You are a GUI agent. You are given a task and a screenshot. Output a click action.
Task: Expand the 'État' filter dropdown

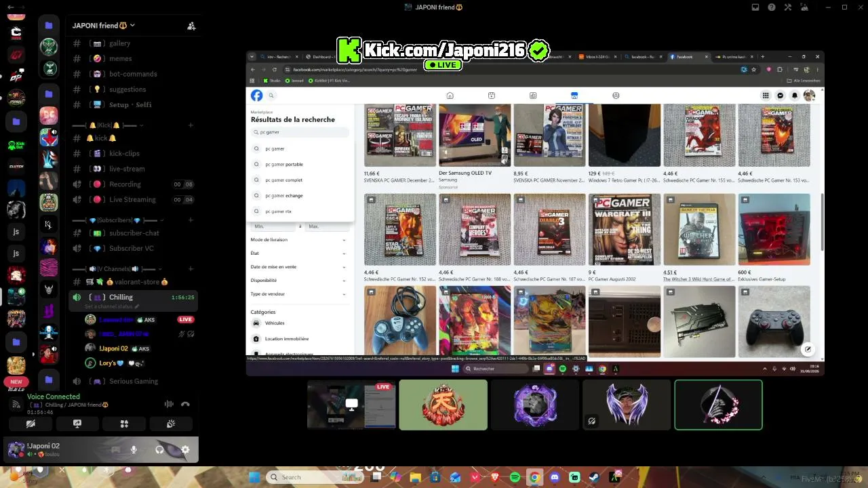pos(298,253)
